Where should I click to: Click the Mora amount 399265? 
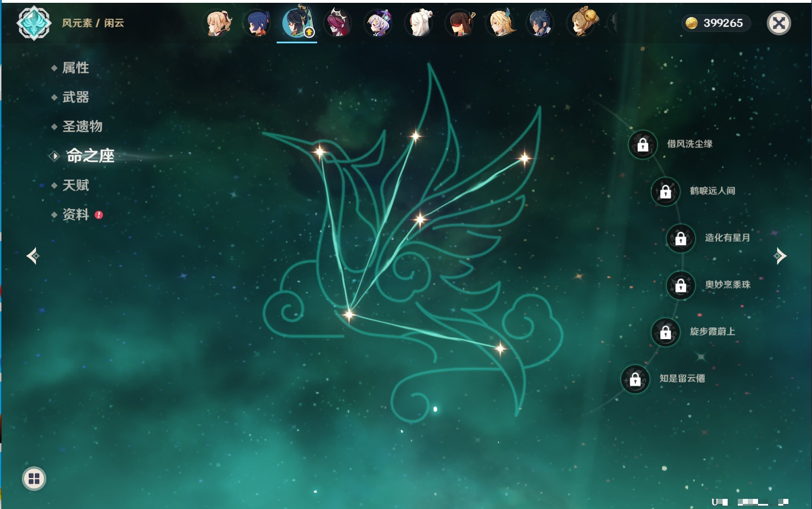tap(723, 23)
